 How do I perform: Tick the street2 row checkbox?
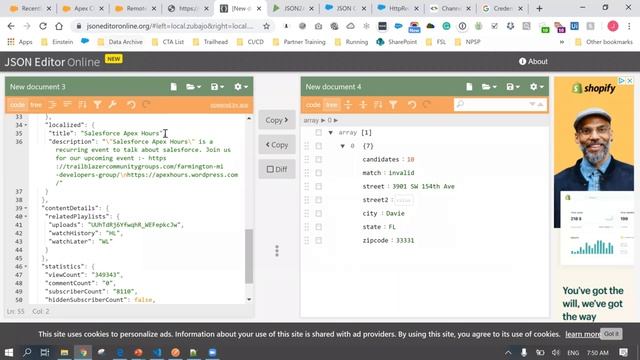coord(318,200)
